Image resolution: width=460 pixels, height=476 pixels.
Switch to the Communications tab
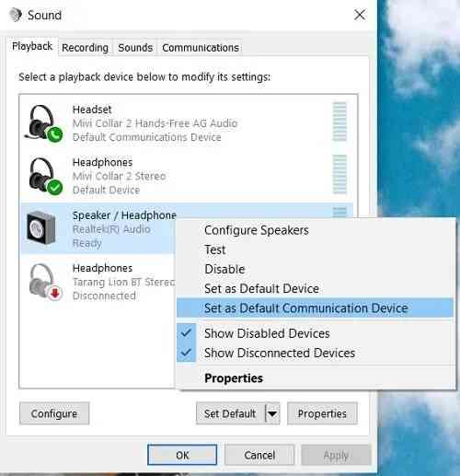(201, 48)
